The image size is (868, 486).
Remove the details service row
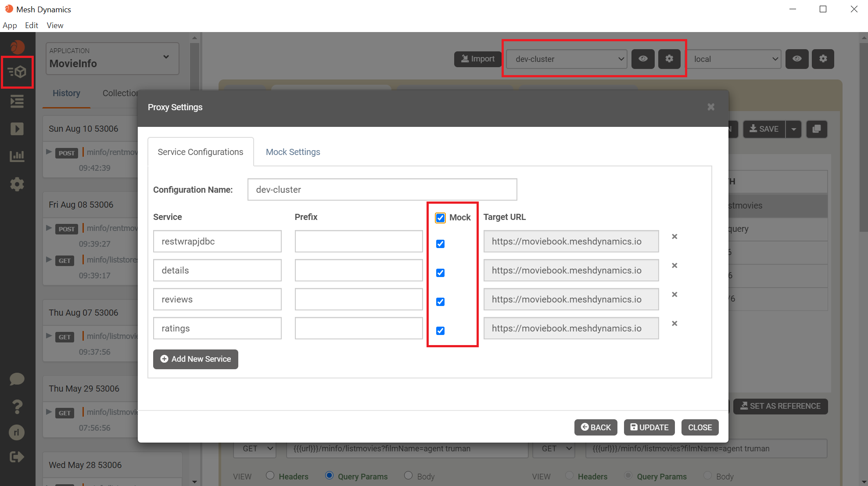(x=674, y=266)
